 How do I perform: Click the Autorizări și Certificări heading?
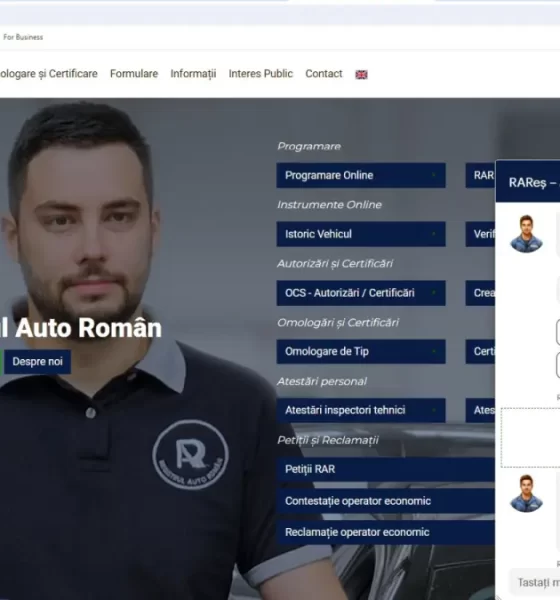click(x=335, y=263)
